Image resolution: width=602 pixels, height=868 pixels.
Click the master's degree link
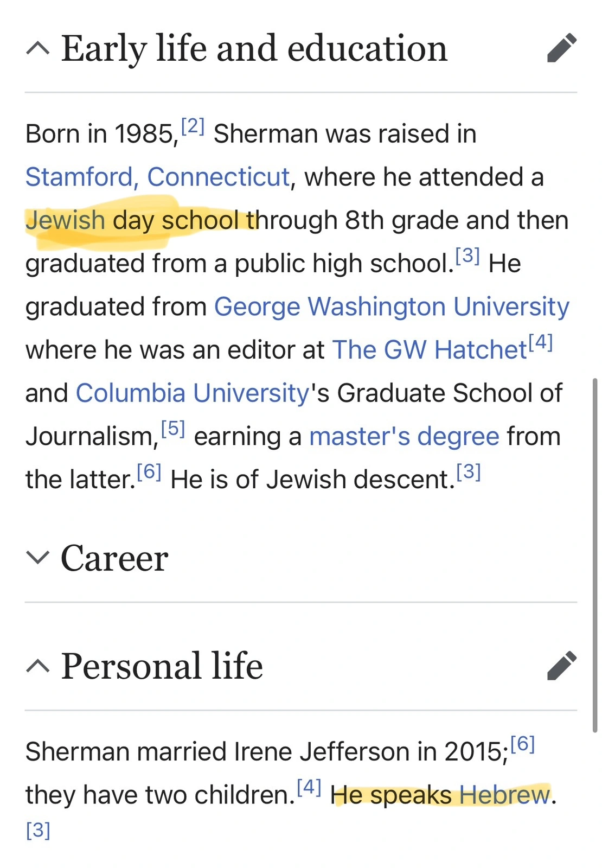pos(404,436)
